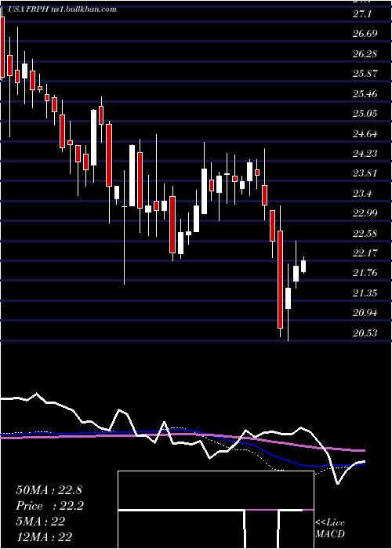Select the 26.28 price axis label
This screenshot has height=549, width=392.
365,54
